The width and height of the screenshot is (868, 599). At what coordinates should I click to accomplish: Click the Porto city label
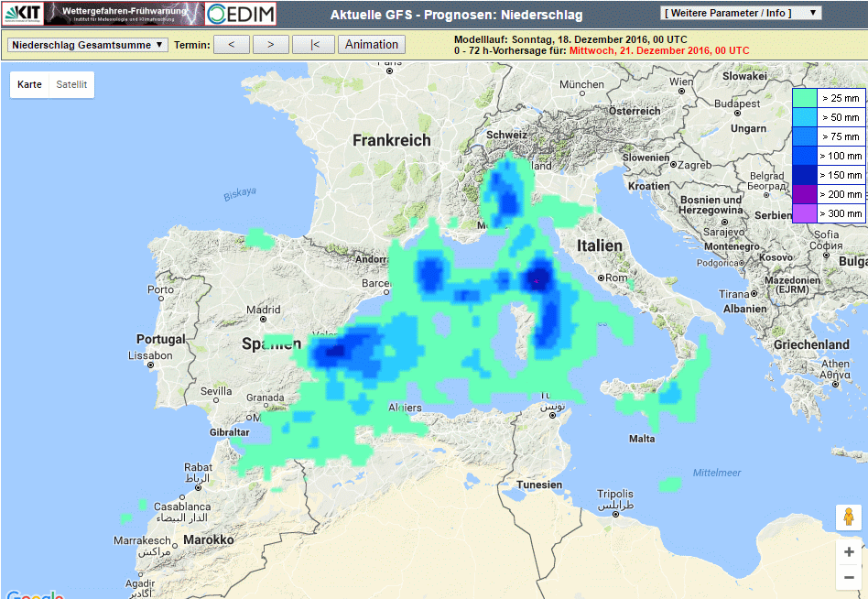(160, 289)
